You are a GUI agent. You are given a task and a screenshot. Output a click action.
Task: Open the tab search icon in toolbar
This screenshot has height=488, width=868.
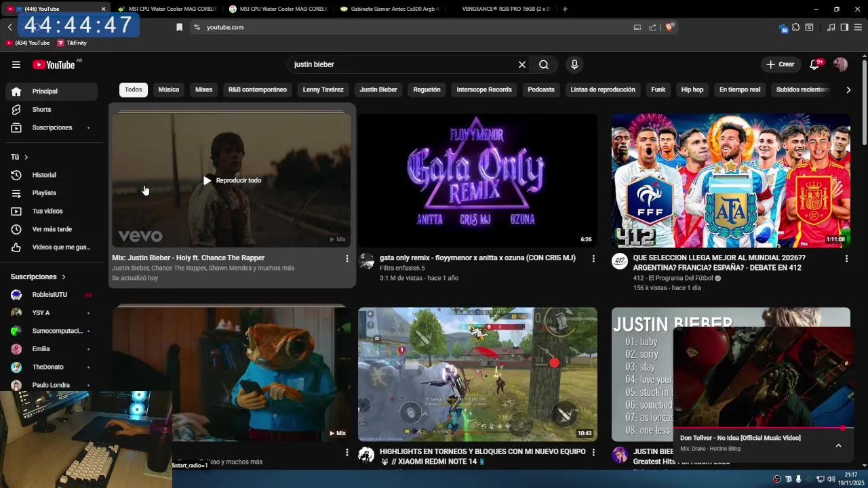[x=809, y=27]
